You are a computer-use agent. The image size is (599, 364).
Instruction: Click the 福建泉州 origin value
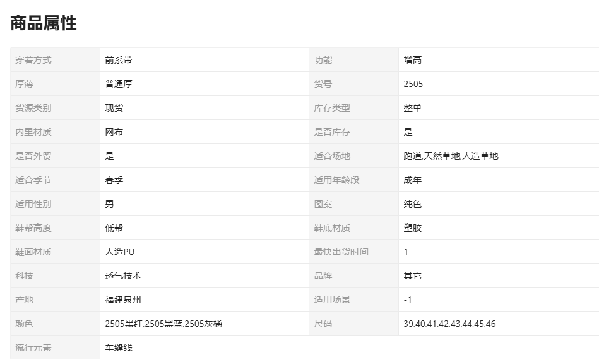pos(123,300)
